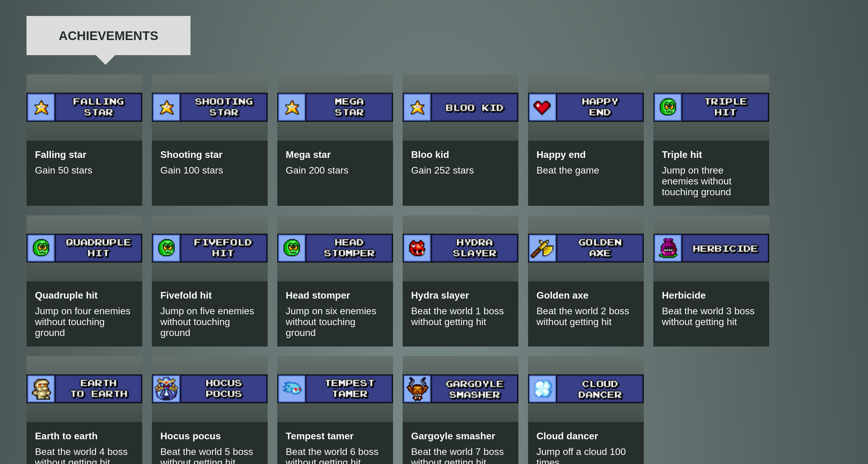868x464 pixels.
Task: Click the 'Jump on five enemies' description
Action: [x=207, y=322]
